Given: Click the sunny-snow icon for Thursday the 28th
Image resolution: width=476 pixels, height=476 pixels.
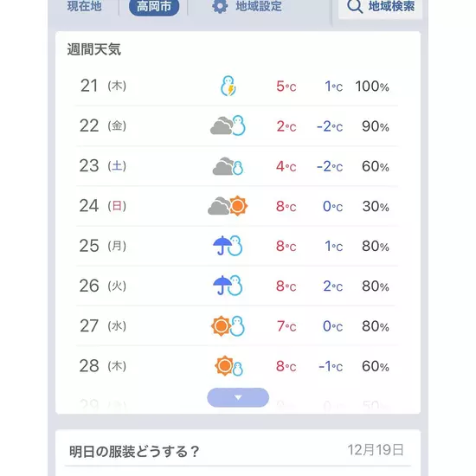Looking at the screenshot, I should [228, 366].
